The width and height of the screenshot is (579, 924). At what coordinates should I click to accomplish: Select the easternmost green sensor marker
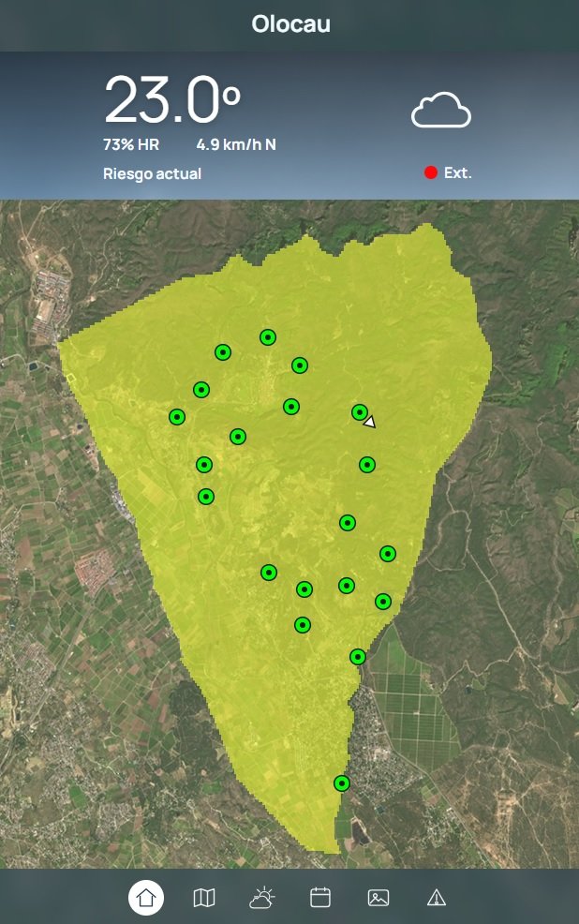point(388,553)
